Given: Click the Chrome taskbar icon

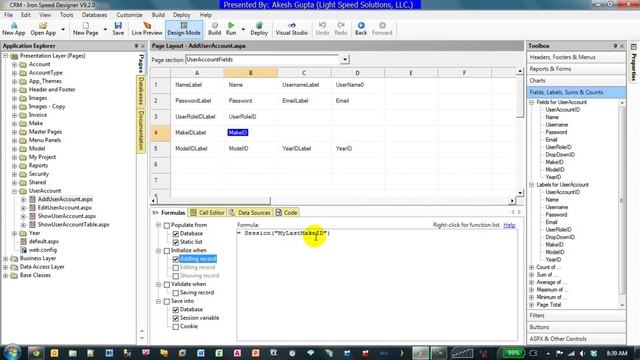Looking at the screenshot, I should tap(36, 353).
